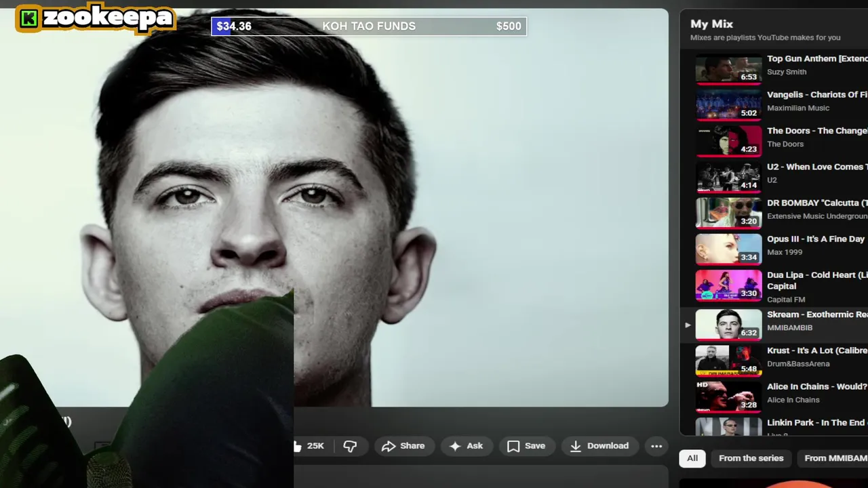Open the Dua Lipa Cold Heart thumbnail
This screenshot has width=868, height=488.
729,285
